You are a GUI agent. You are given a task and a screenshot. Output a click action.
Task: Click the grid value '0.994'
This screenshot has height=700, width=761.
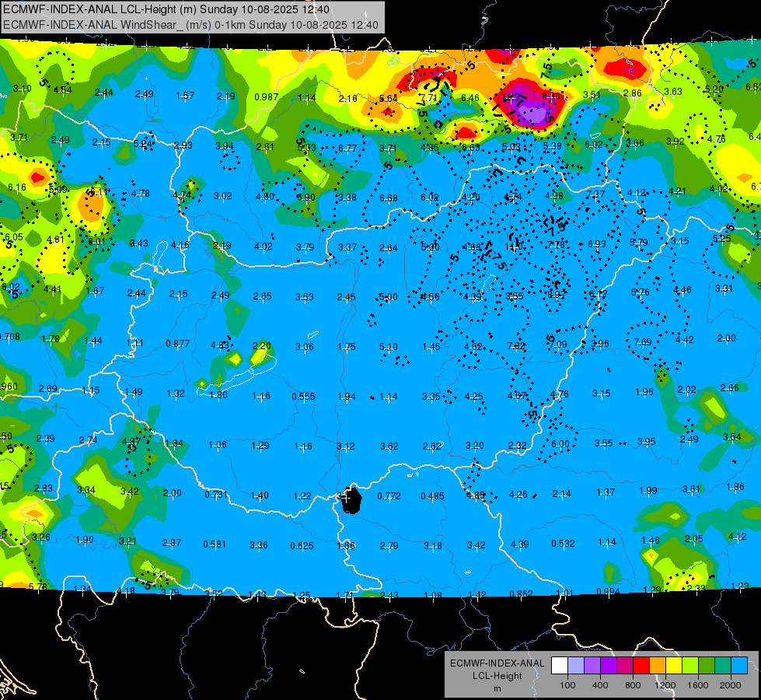tap(608, 591)
